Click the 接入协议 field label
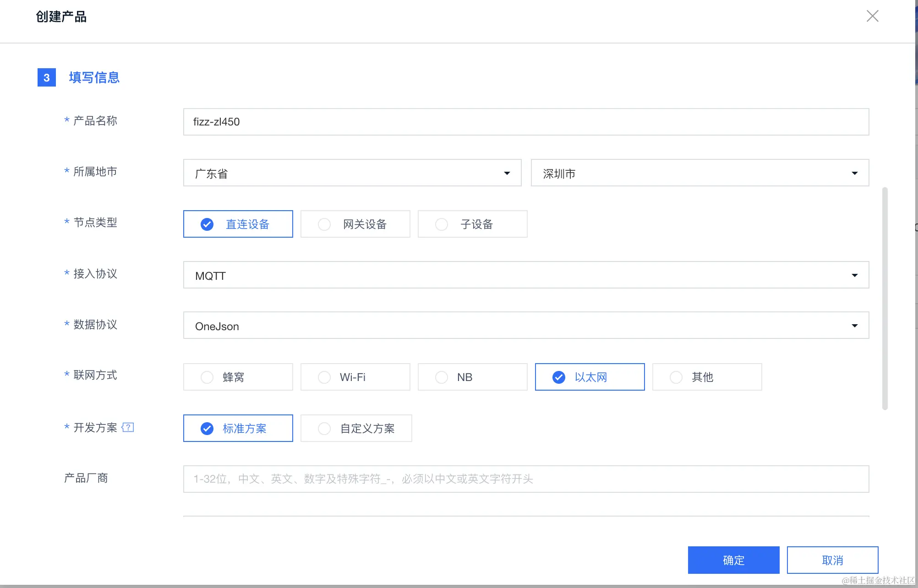 click(x=95, y=273)
